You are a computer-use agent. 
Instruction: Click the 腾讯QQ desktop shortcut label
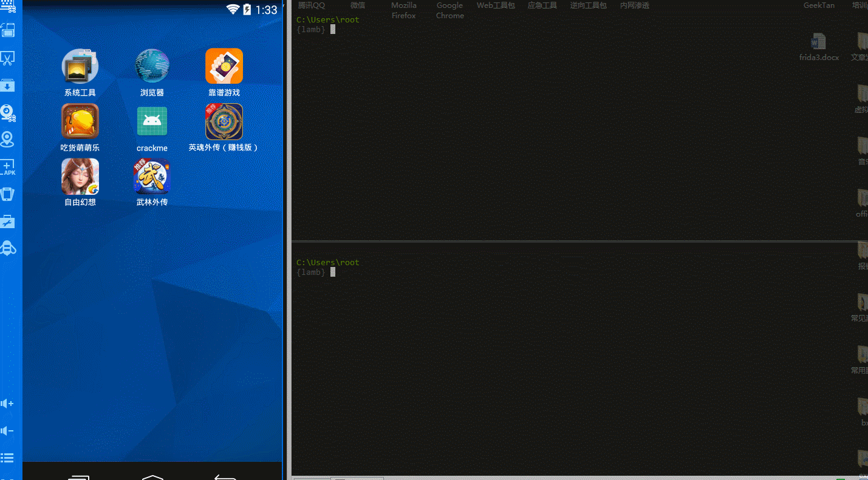(311, 5)
